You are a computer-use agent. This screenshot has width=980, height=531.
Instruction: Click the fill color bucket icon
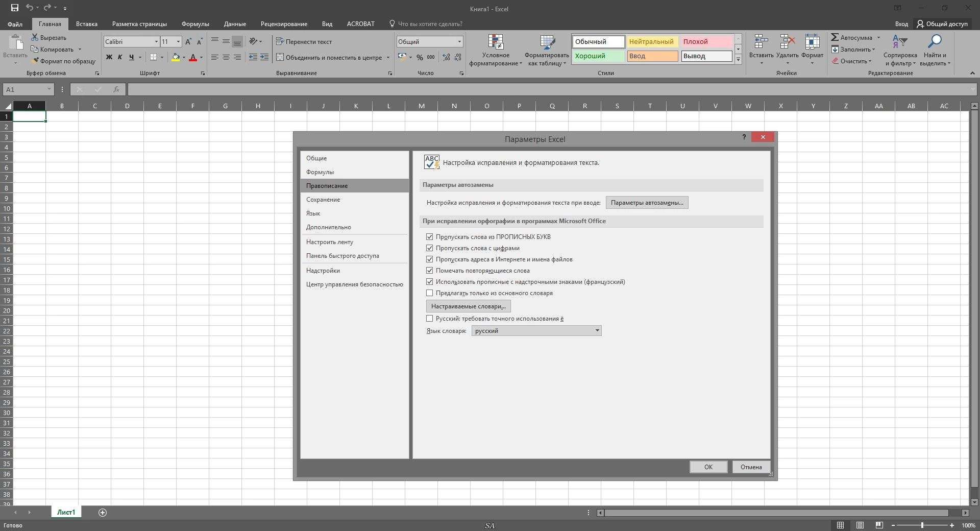176,57
